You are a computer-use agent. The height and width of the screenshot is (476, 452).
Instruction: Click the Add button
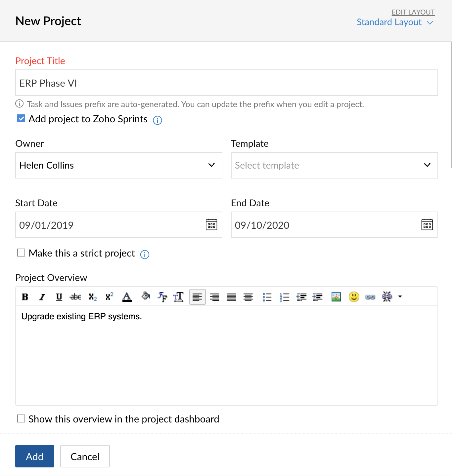(35, 456)
